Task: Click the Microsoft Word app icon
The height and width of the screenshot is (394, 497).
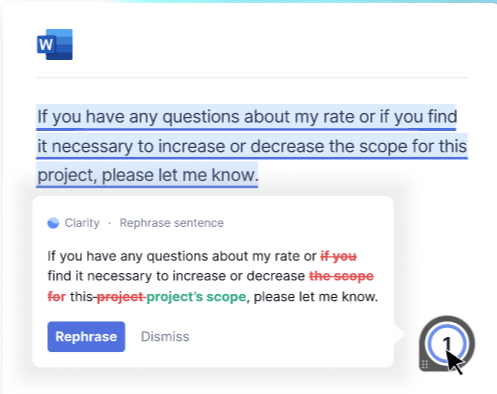Action: [x=55, y=44]
